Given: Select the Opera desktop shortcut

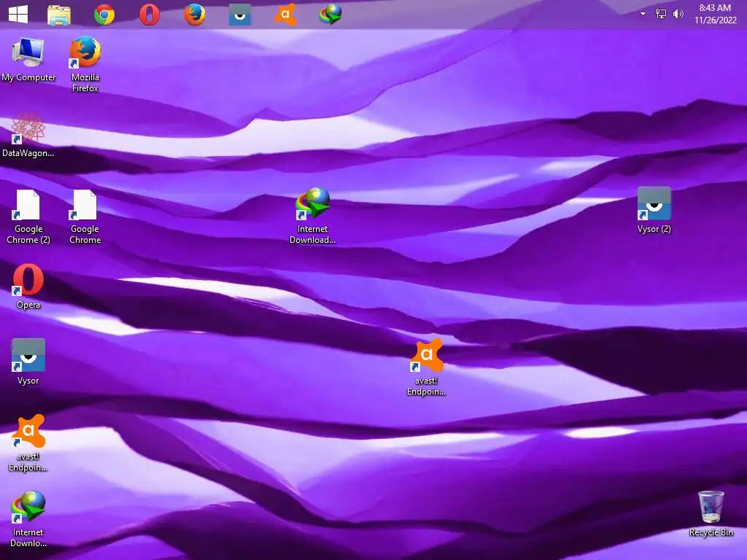Looking at the screenshot, I should 28,287.
